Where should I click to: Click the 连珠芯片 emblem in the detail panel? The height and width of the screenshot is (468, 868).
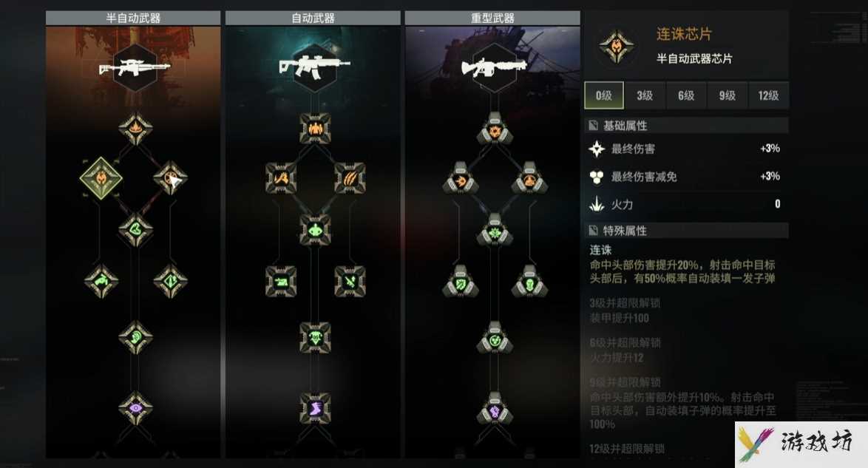(616, 47)
